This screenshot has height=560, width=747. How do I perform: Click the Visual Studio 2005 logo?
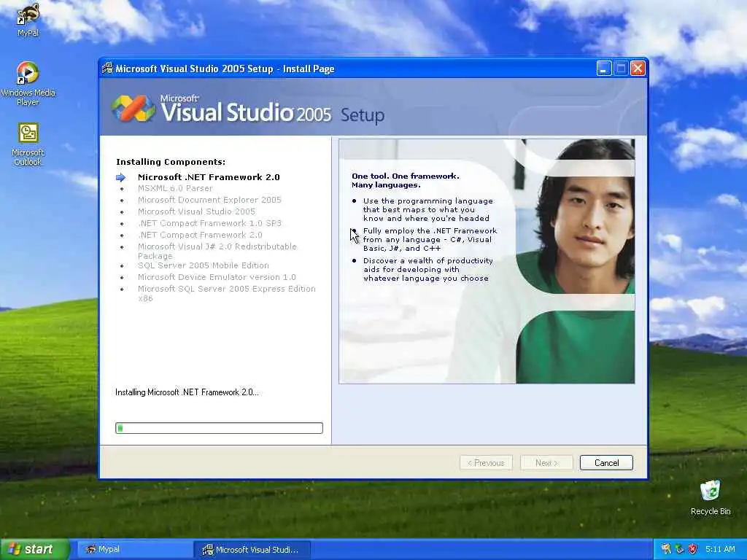(x=134, y=108)
